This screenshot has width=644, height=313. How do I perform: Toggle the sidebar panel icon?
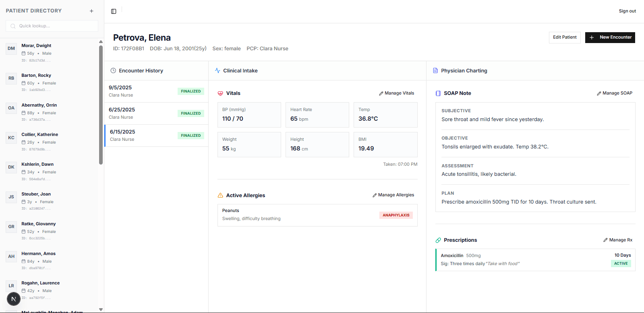pyautogui.click(x=114, y=11)
